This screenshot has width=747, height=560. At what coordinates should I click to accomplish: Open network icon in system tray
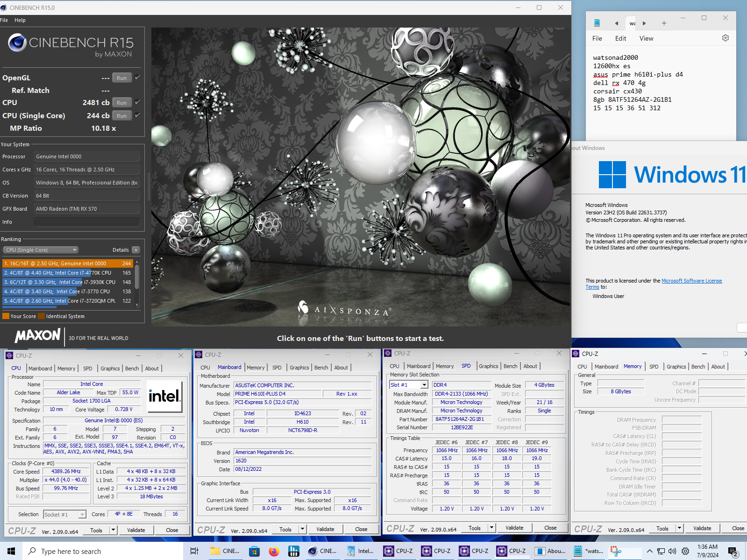(661, 551)
